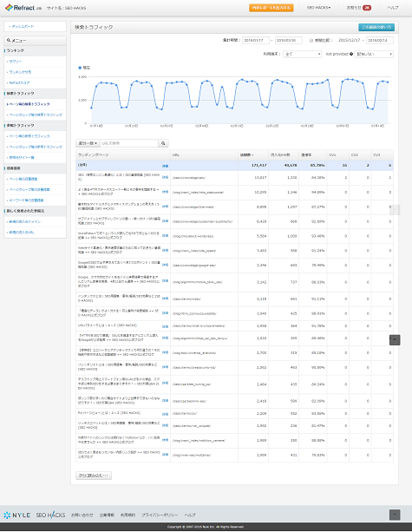Screen dimensions: 412x532
Task: Open the red notification badge showing 28
Action: coord(367,8)
